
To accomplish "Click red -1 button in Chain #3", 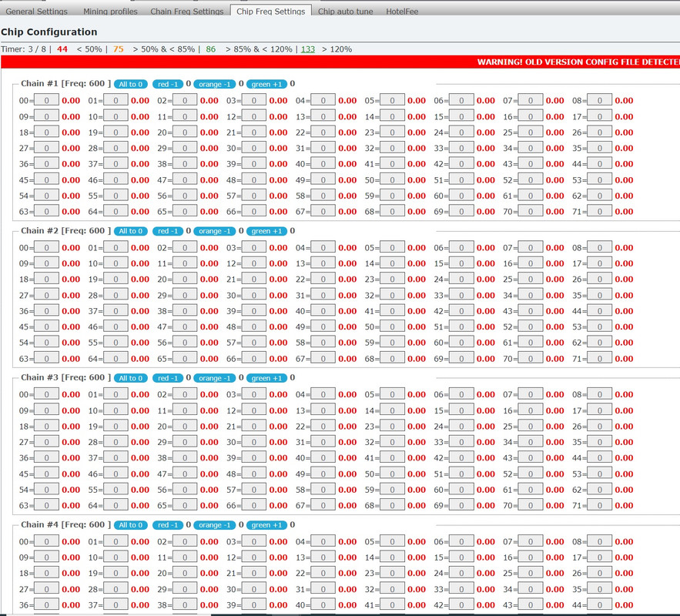I will [168, 378].
